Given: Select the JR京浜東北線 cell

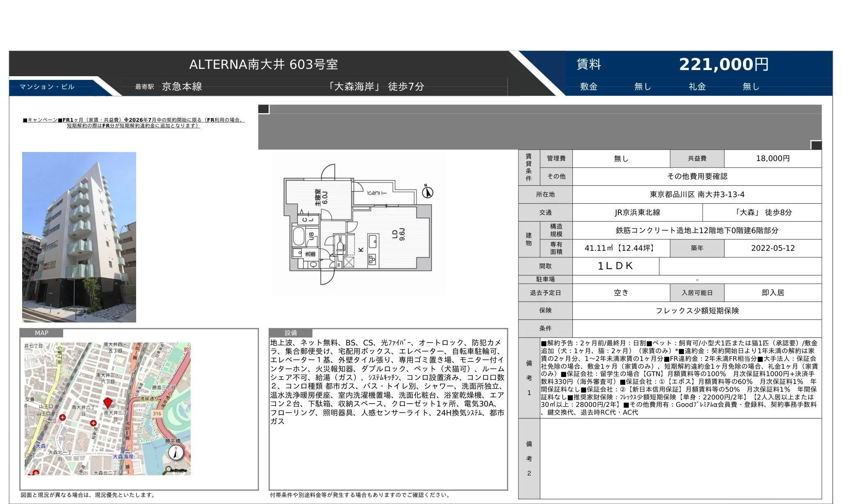Looking at the screenshot, I should click(x=638, y=213).
